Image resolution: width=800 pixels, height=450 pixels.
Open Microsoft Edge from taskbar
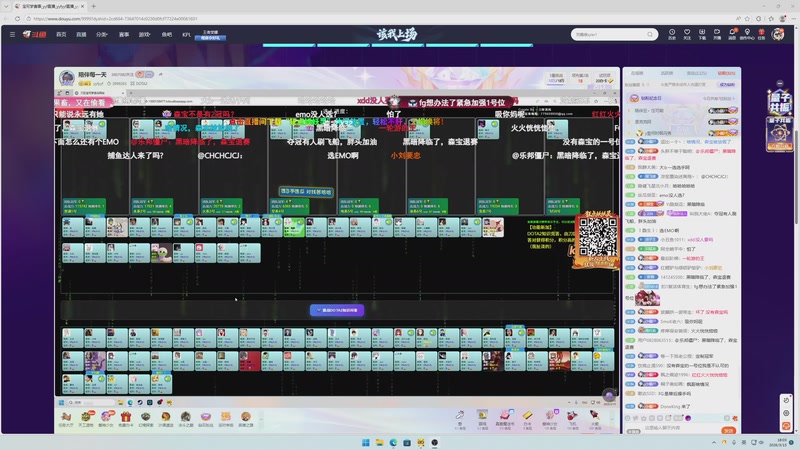[x=393, y=442]
